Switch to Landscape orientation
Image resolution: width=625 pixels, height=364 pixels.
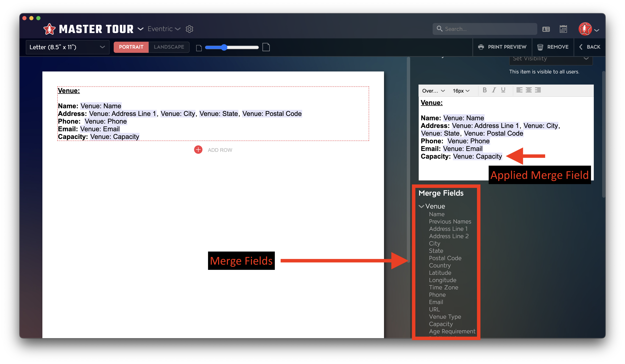tap(169, 47)
